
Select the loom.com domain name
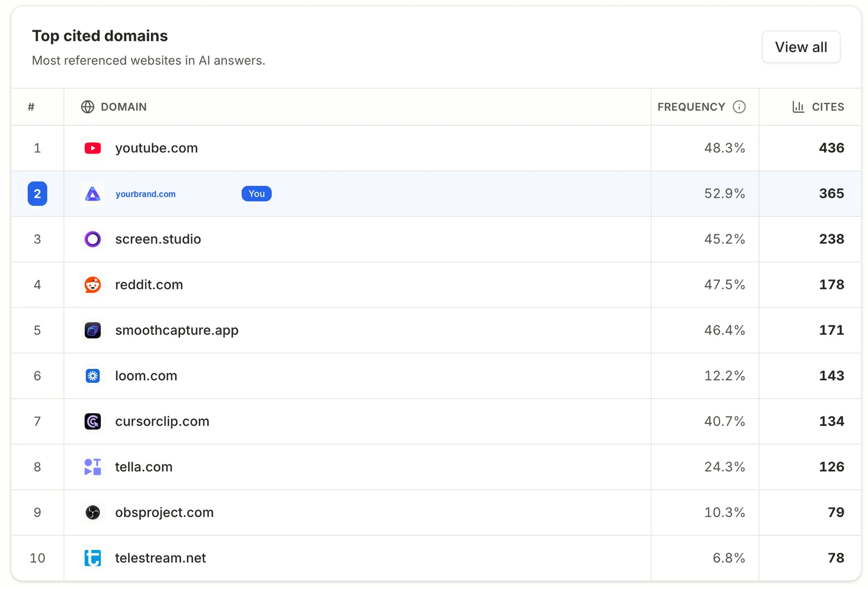(146, 376)
